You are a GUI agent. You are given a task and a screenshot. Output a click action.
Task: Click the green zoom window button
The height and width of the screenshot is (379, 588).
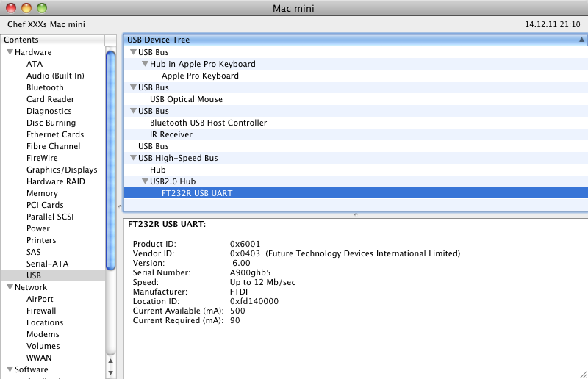tap(42, 8)
